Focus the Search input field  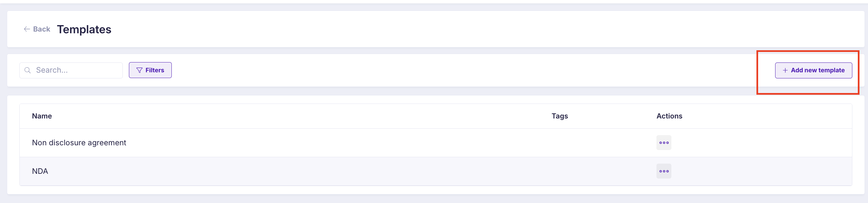pyautogui.click(x=71, y=70)
